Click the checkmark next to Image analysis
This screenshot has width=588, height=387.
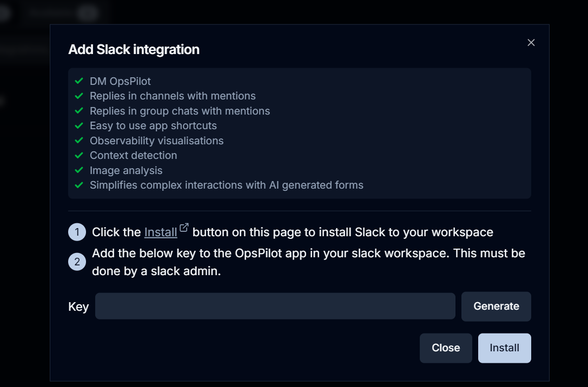click(79, 170)
